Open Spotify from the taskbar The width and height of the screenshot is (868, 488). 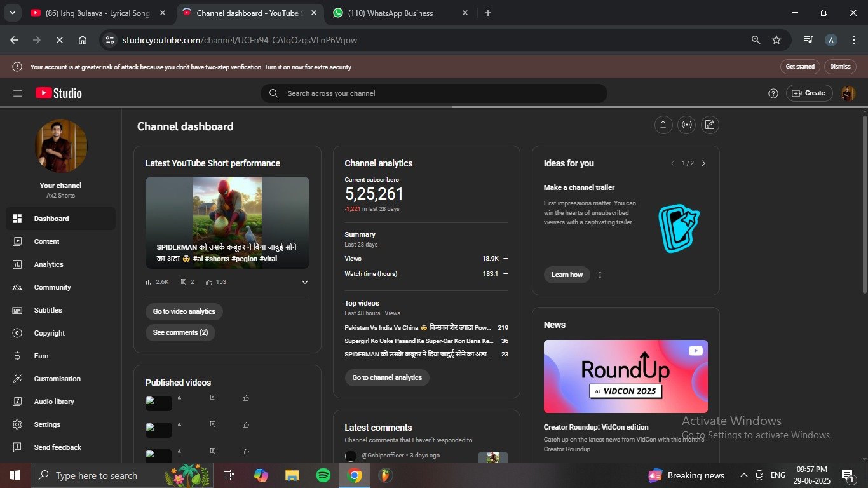click(323, 475)
